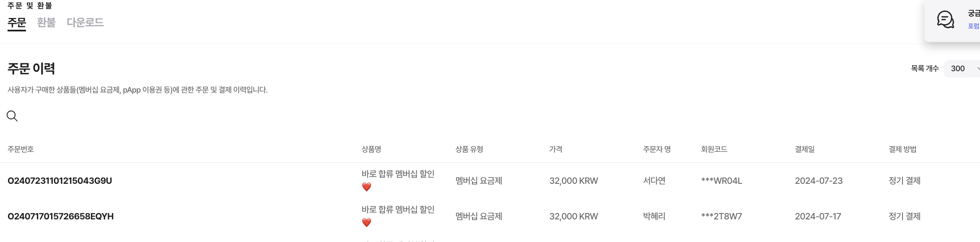Click the 결제 방법 column header
This screenshot has width=980, height=242.
click(x=903, y=149)
